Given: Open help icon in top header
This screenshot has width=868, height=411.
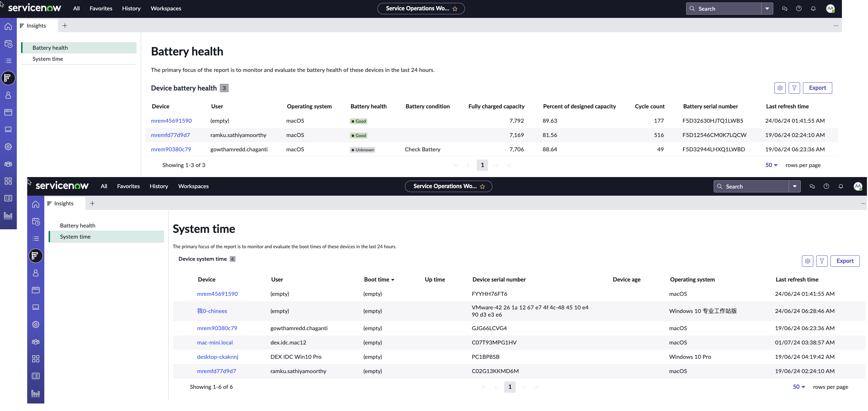Looking at the screenshot, I should 799,9.
